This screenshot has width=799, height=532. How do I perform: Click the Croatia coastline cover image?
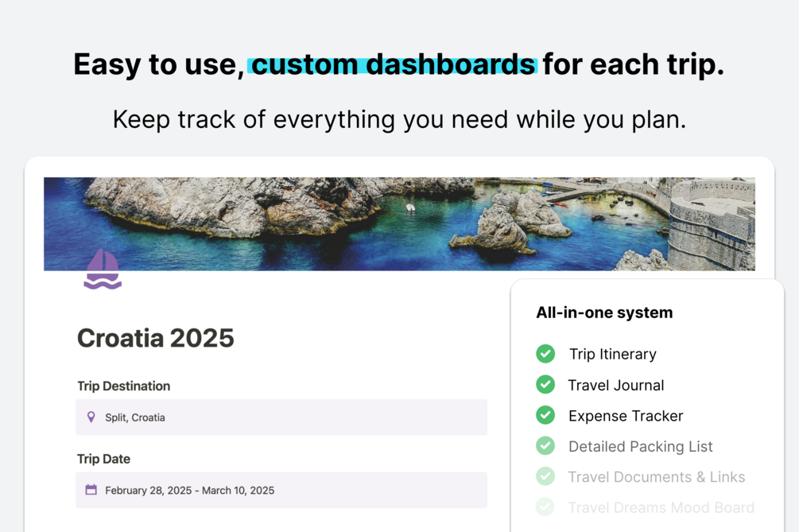399,223
